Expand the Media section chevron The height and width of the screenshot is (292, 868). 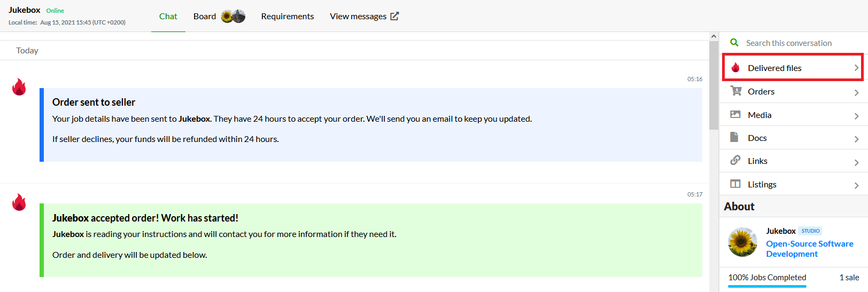(856, 116)
